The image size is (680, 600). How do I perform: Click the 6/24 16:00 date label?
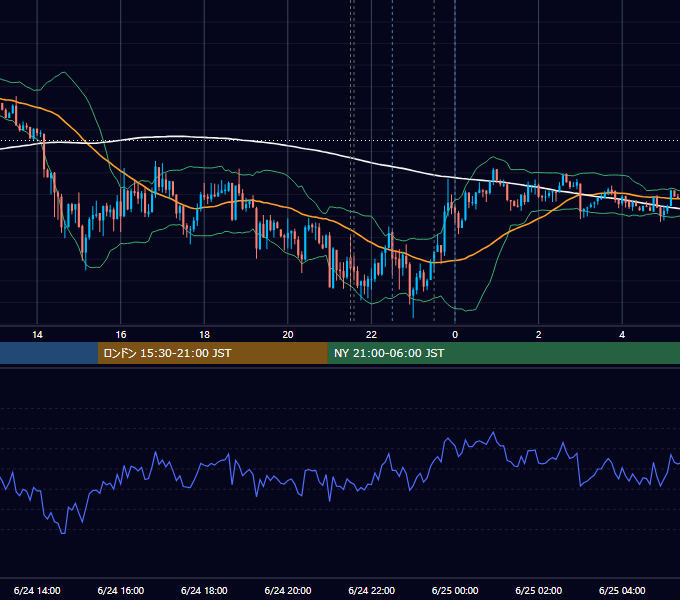point(121,590)
